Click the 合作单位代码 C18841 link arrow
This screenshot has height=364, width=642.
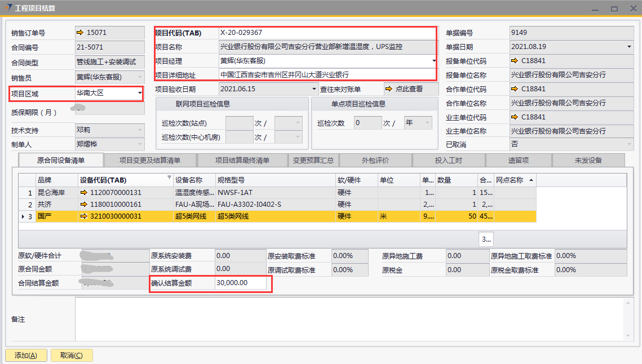pyautogui.click(x=514, y=89)
